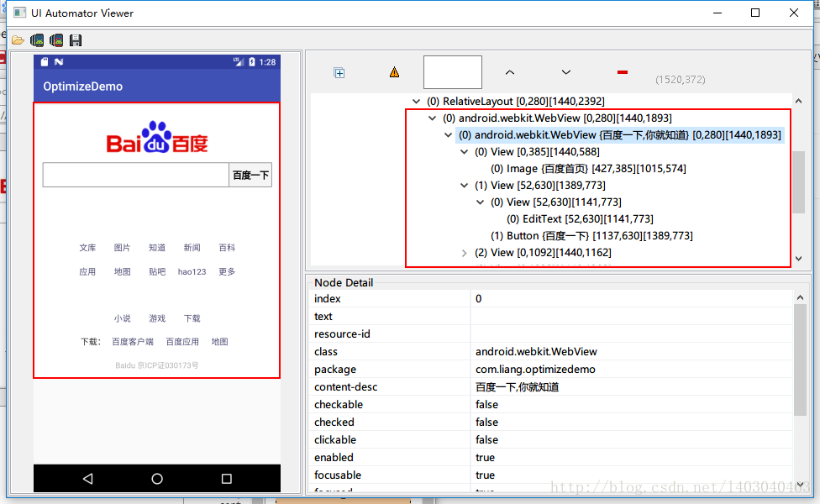Image resolution: width=820 pixels, height=504 pixels.
Task: Click the Baidu search input in the screenshot
Action: (x=136, y=175)
